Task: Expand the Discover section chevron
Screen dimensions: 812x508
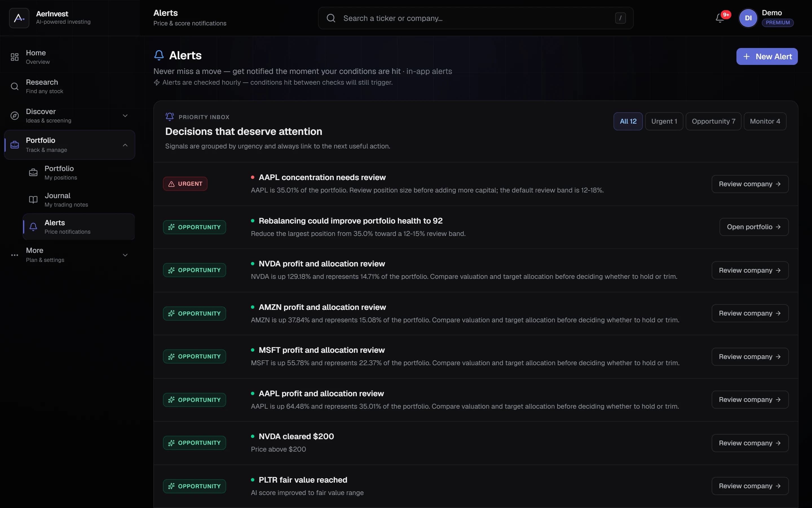Action: [x=125, y=116]
